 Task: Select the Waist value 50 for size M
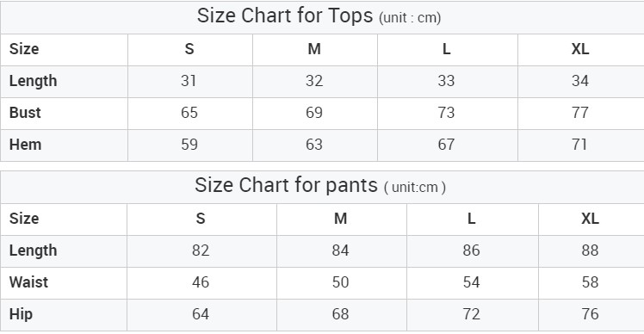pos(340,282)
